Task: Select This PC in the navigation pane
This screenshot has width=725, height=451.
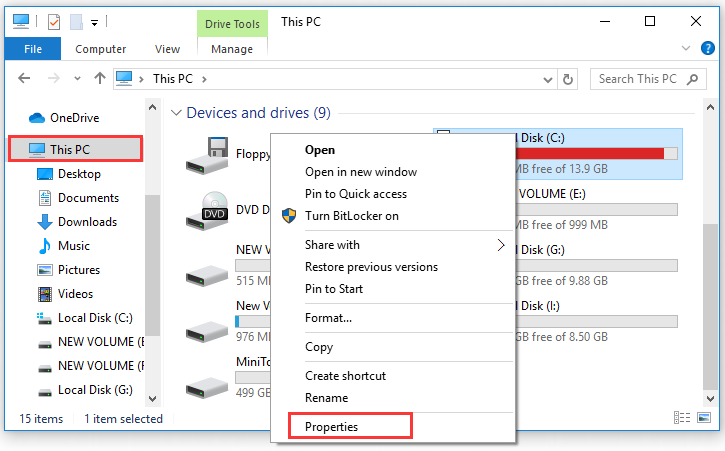Action: [76, 149]
